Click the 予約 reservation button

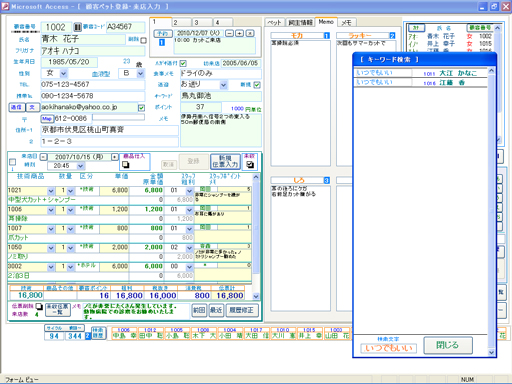click(163, 33)
